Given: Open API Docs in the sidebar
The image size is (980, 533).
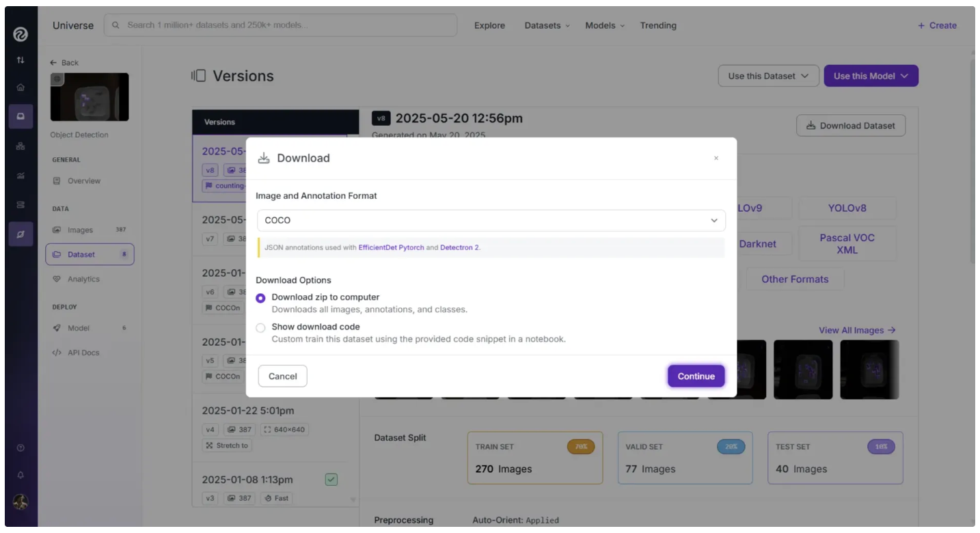Looking at the screenshot, I should point(83,353).
